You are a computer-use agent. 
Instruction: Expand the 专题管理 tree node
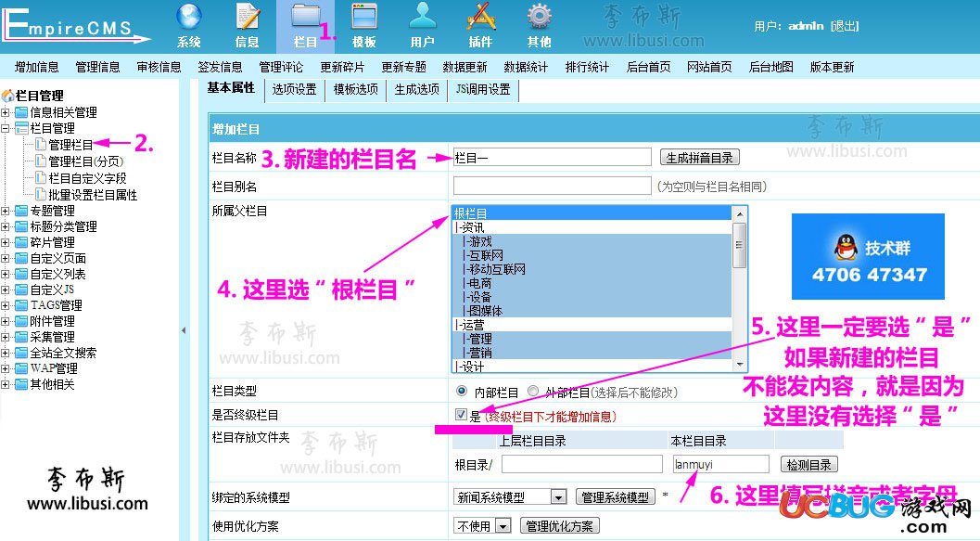pos(5,212)
